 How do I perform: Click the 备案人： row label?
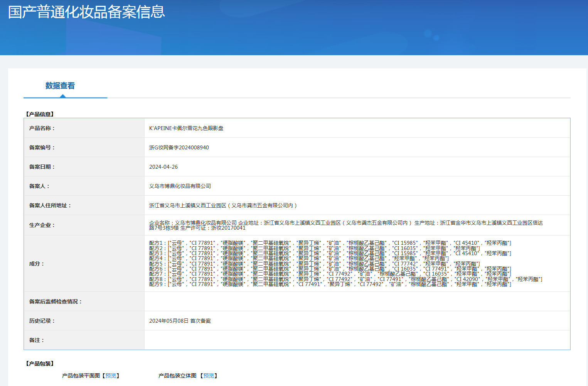40,186
